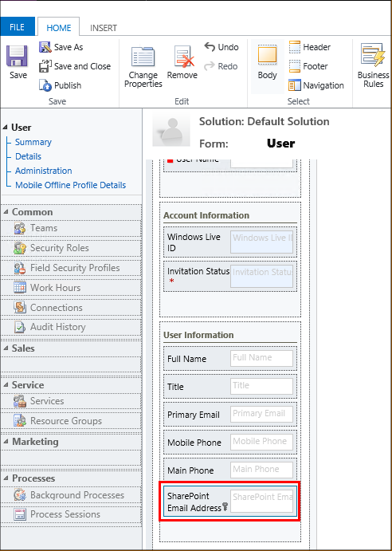Click the Redo arrow
This screenshot has width=392, height=551.
pyautogui.click(x=210, y=66)
